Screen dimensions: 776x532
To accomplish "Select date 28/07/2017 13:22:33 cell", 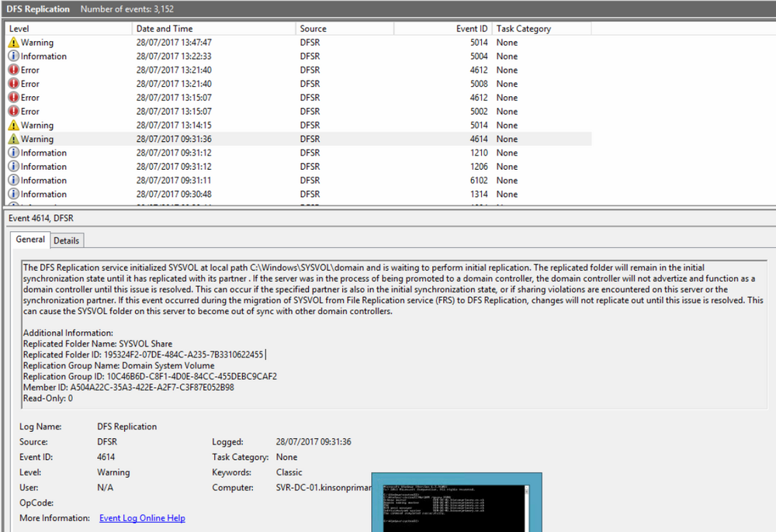I will point(174,57).
